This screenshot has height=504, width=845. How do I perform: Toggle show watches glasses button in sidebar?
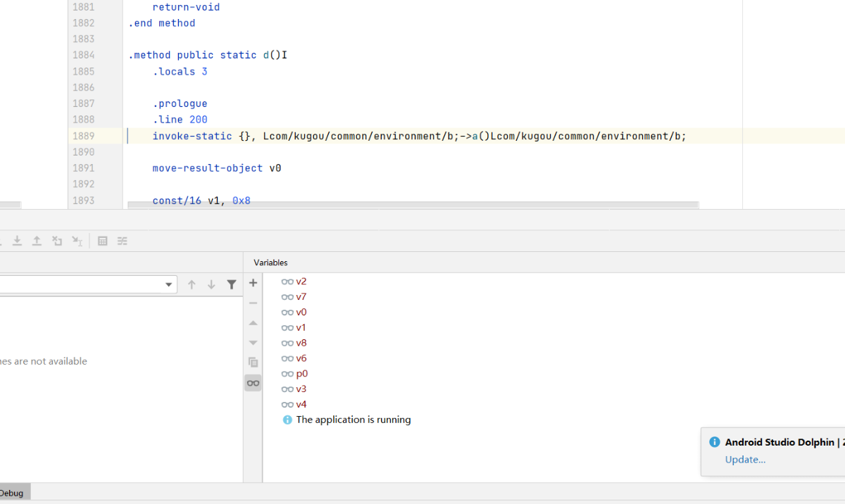click(253, 383)
